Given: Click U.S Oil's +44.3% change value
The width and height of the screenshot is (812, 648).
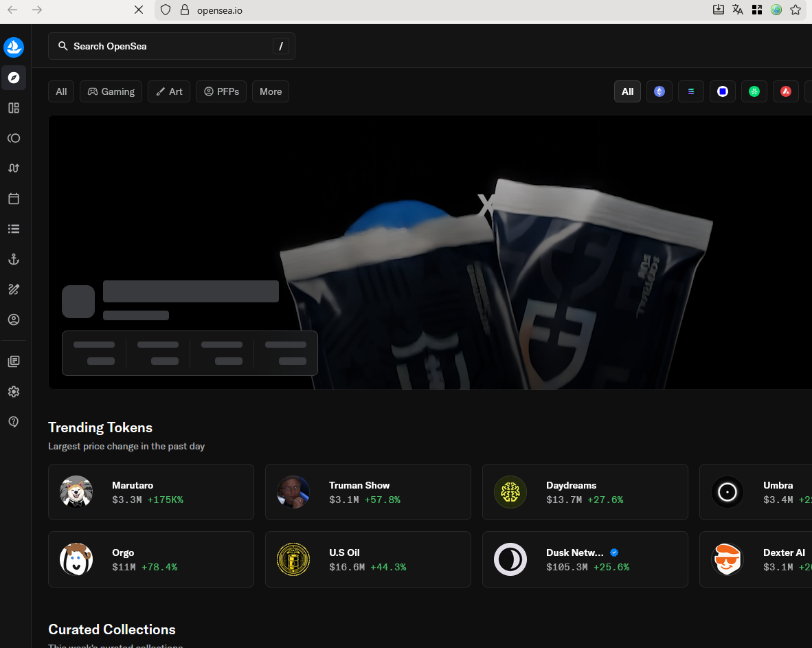Looking at the screenshot, I should [388, 567].
